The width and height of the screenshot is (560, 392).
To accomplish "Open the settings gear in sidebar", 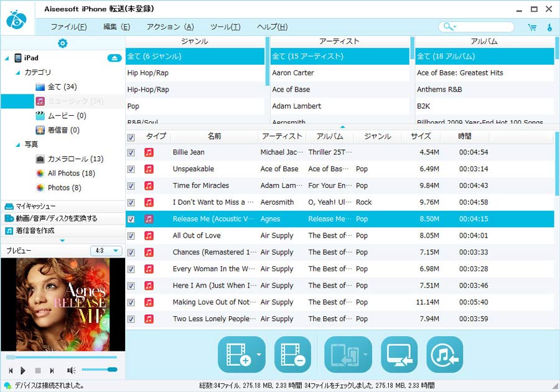I will 62,43.
